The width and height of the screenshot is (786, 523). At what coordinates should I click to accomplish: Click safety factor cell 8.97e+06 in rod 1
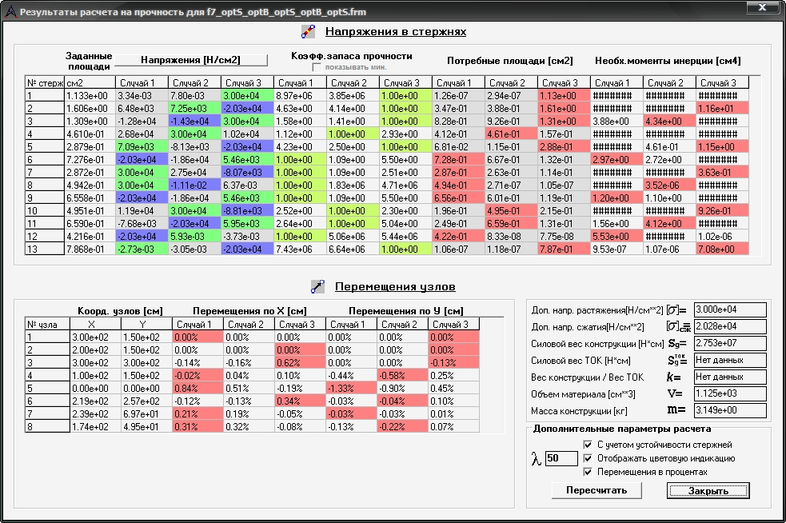pyautogui.click(x=300, y=95)
